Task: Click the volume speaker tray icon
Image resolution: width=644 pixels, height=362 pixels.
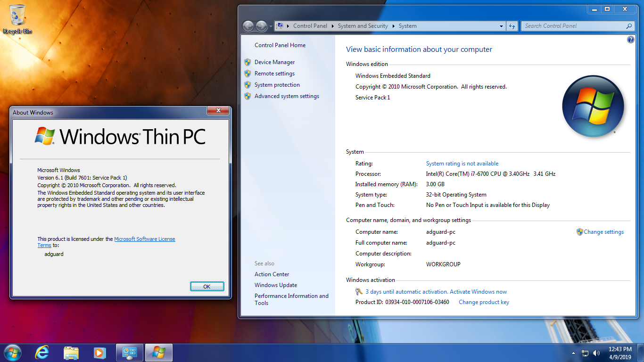Action: tap(596, 353)
